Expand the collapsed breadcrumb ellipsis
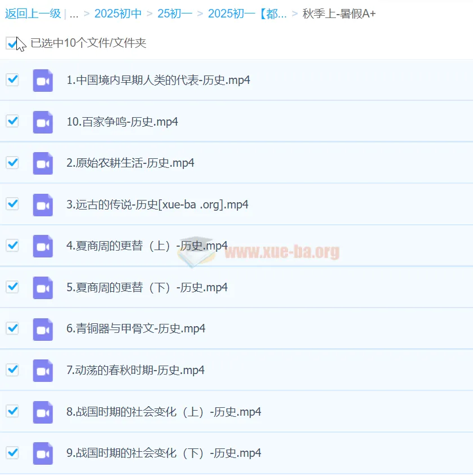Viewport: 473px width, 476px height. click(74, 14)
